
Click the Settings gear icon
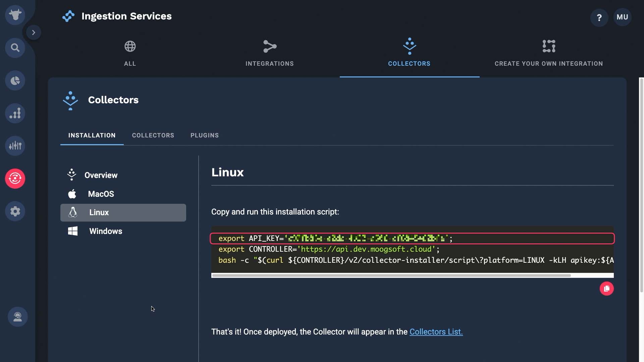[x=15, y=211]
